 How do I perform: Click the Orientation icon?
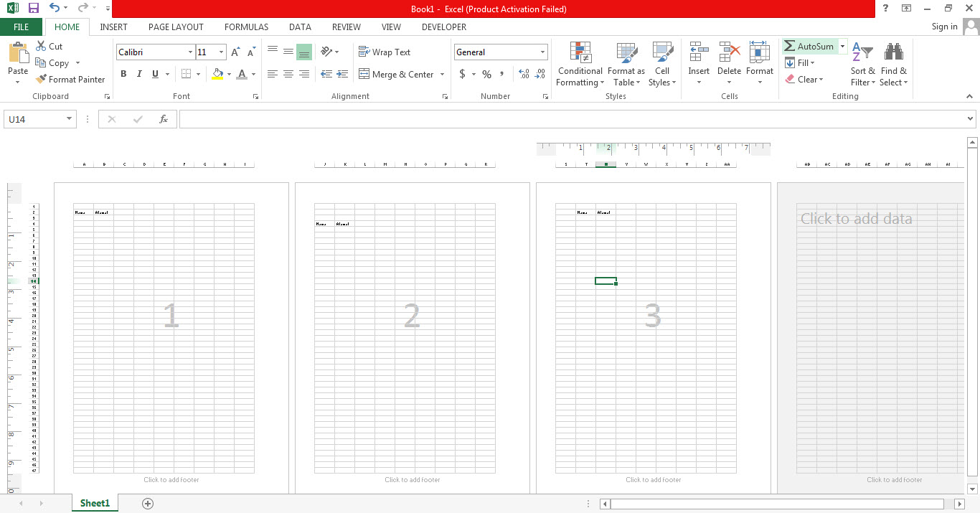326,52
